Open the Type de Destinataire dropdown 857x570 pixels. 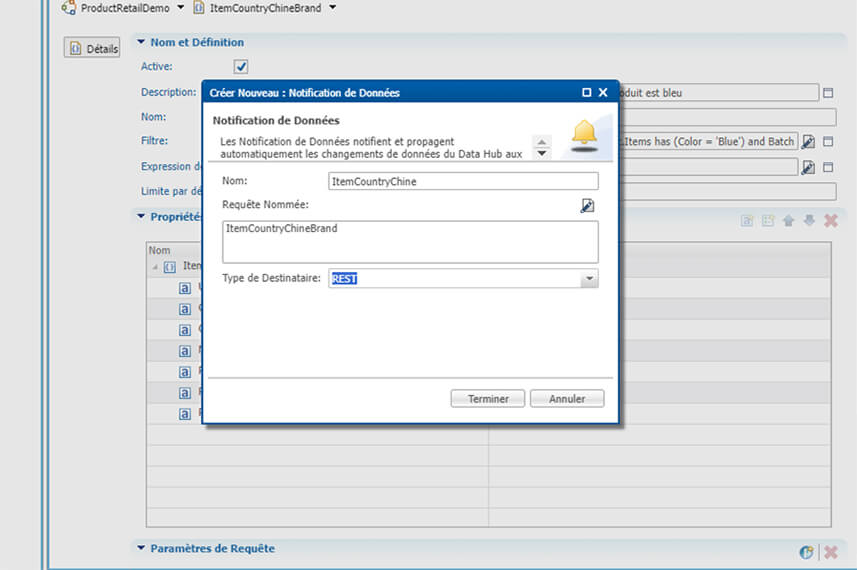pyautogui.click(x=589, y=279)
